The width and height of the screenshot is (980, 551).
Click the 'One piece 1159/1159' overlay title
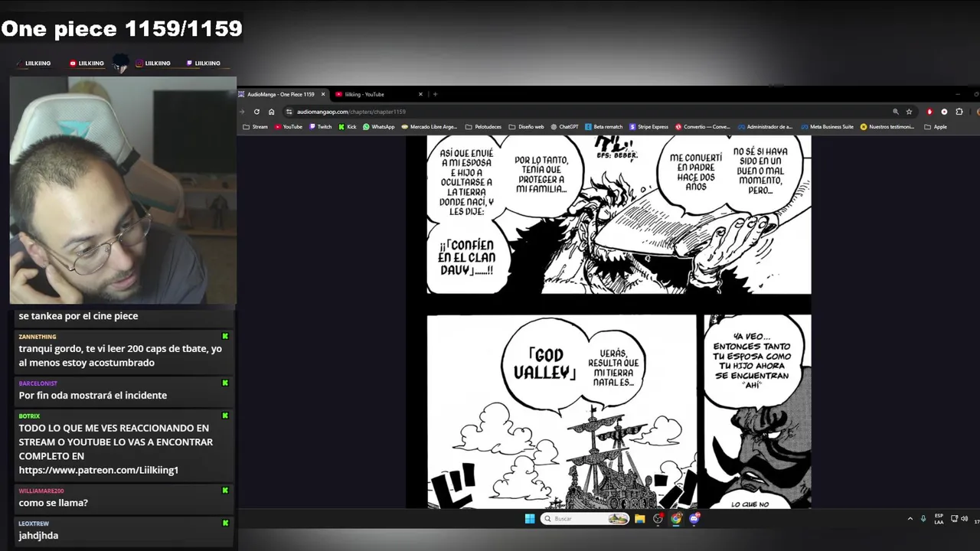(122, 29)
